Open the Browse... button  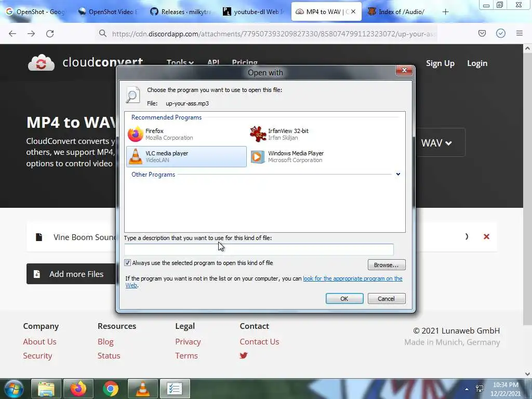point(387,264)
